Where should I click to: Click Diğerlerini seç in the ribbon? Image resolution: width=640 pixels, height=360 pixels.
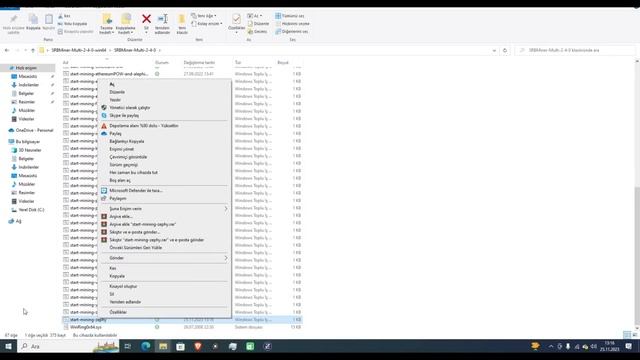pyautogui.click(x=291, y=31)
